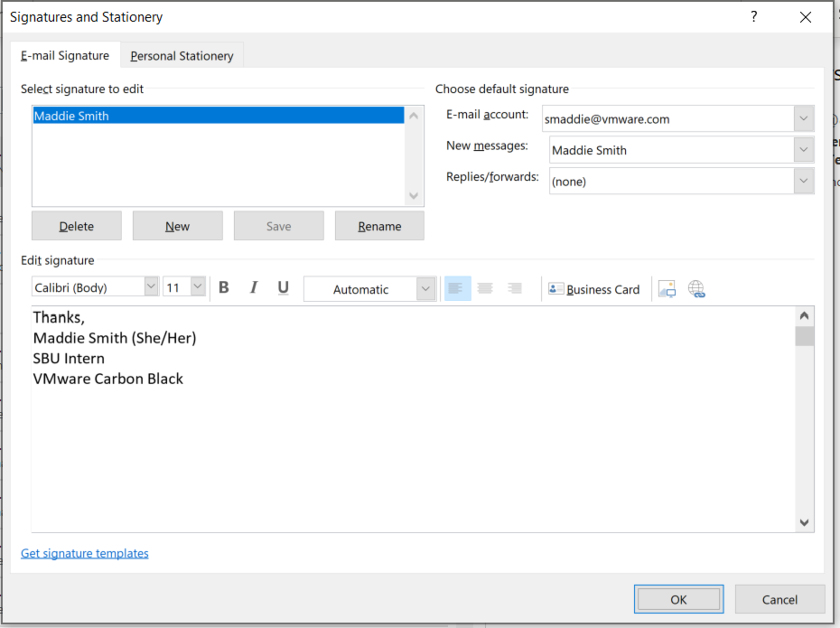840x628 pixels.
Task: Switch to Personal Stationery tab
Action: click(x=182, y=56)
